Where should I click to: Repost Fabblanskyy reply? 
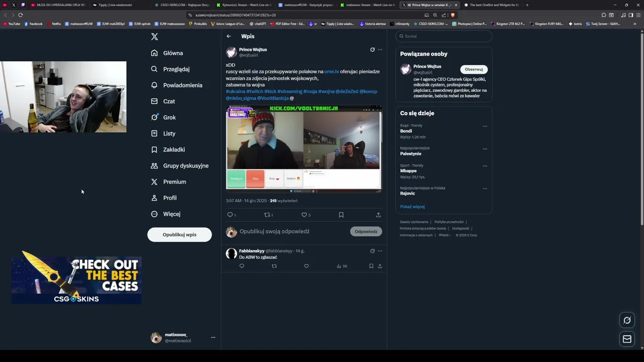tap(274, 266)
